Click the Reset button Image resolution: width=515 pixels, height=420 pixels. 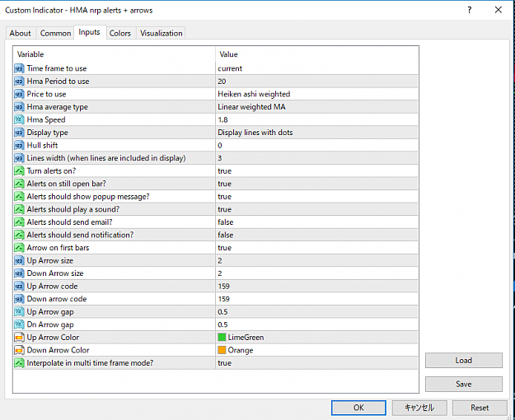tap(480, 408)
